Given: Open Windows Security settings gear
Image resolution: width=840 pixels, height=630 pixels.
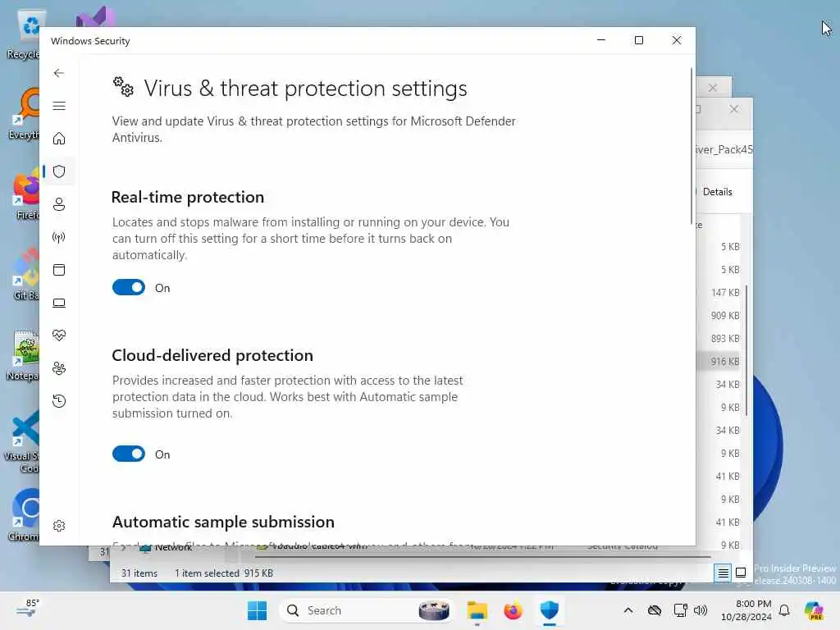Looking at the screenshot, I should tap(59, 526).
